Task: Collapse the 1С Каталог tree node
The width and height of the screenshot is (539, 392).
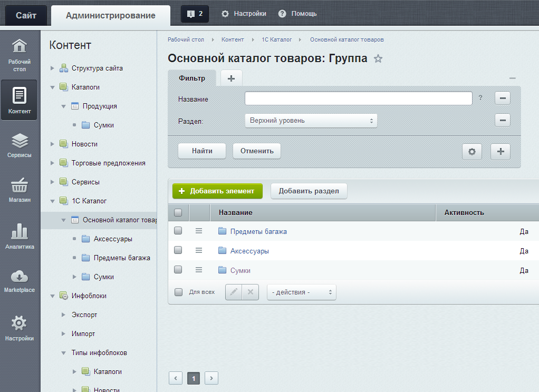Action: point(53,201)
